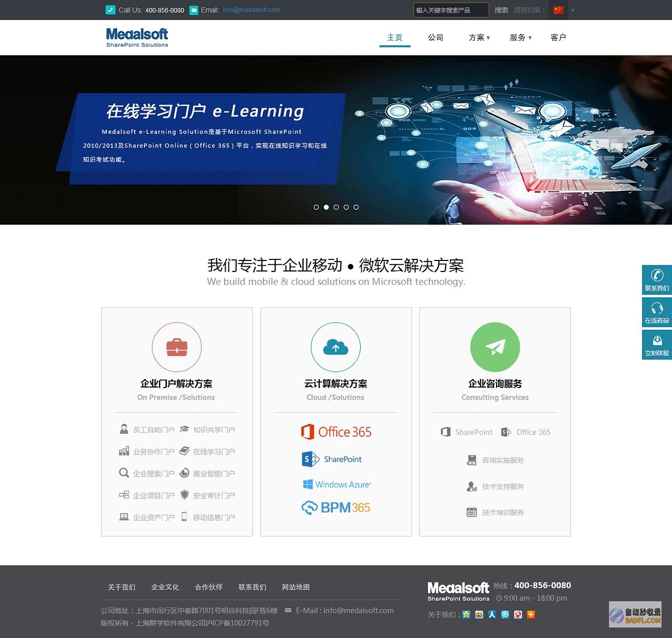This screenshot has height=638, width=672.
Task: Select the 主页 navigation tab
Action: (x=395, y=37)
